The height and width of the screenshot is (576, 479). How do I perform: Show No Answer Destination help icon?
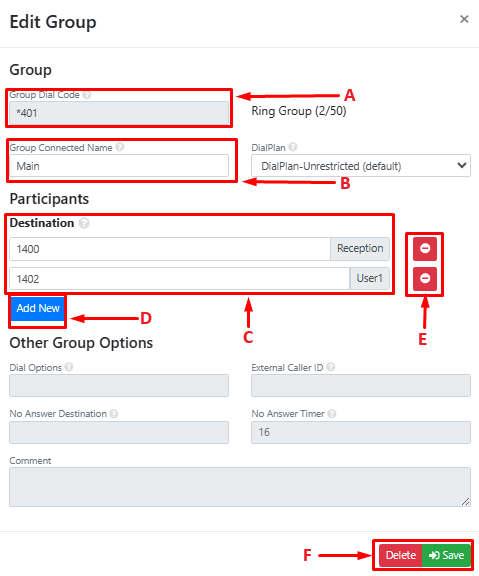coord(114,414)
